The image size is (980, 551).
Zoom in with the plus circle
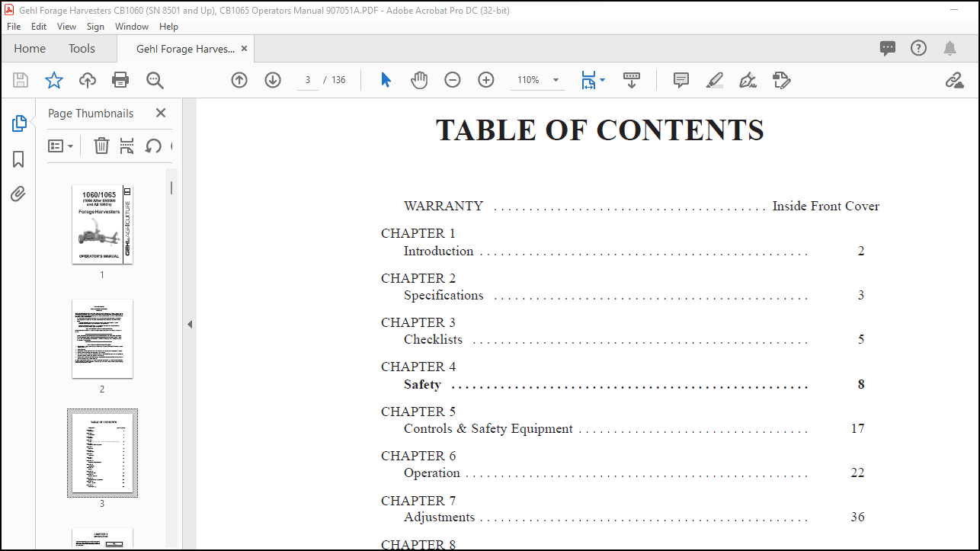(x=486, y=80)
